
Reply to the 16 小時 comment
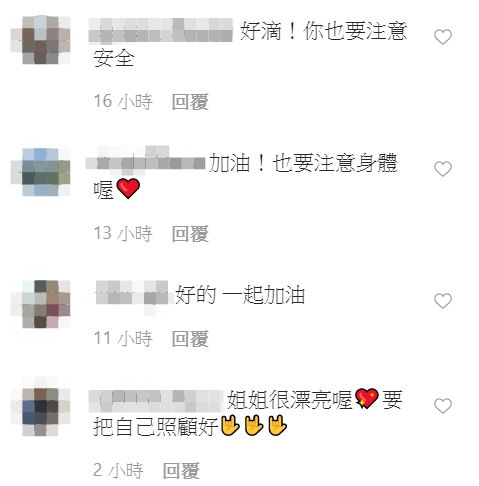pyautogui.click(x=190, y=102)
